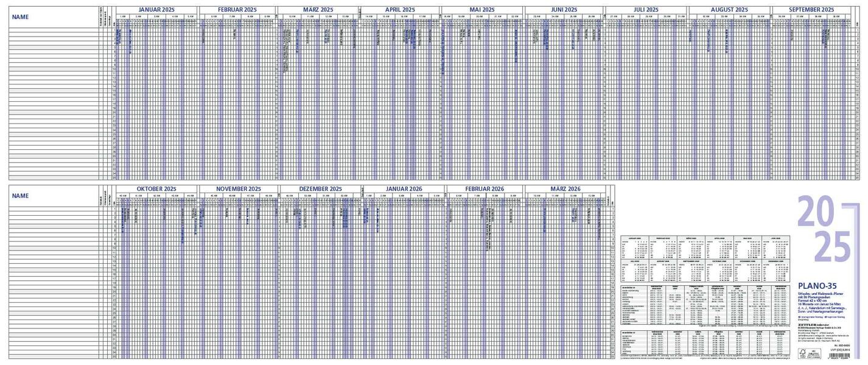Open the MÄRZ 2025 month header
The height and width of the screenshot is (365, 868).
318,10
